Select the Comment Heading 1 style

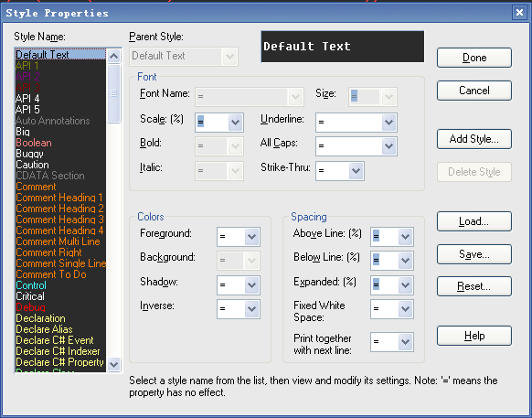coord(60,198)
